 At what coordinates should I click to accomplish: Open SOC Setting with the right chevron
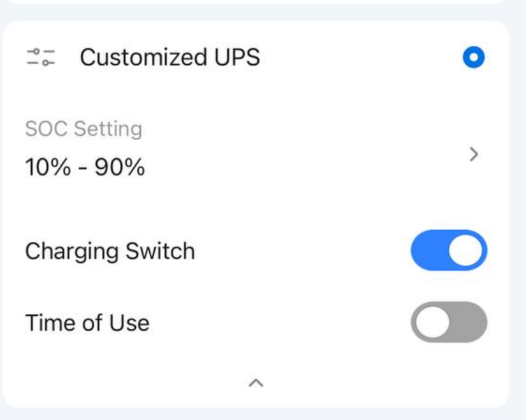tap(474, 155)
